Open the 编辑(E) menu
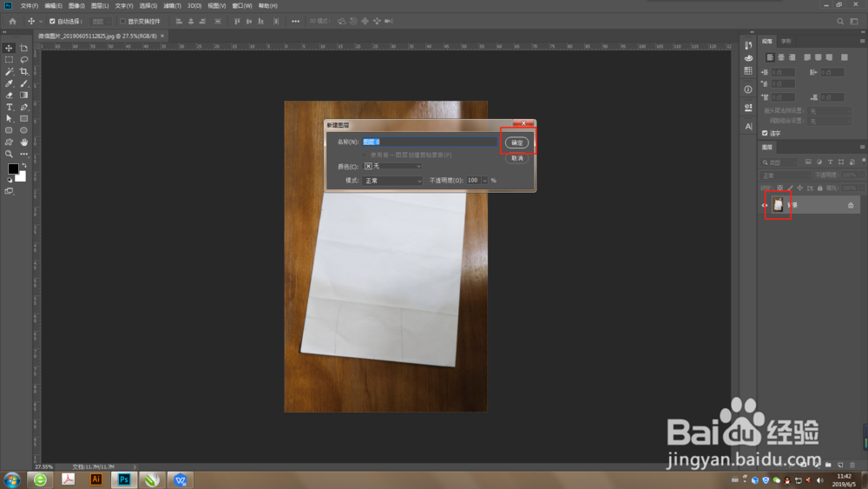 (x=53, y=5)
